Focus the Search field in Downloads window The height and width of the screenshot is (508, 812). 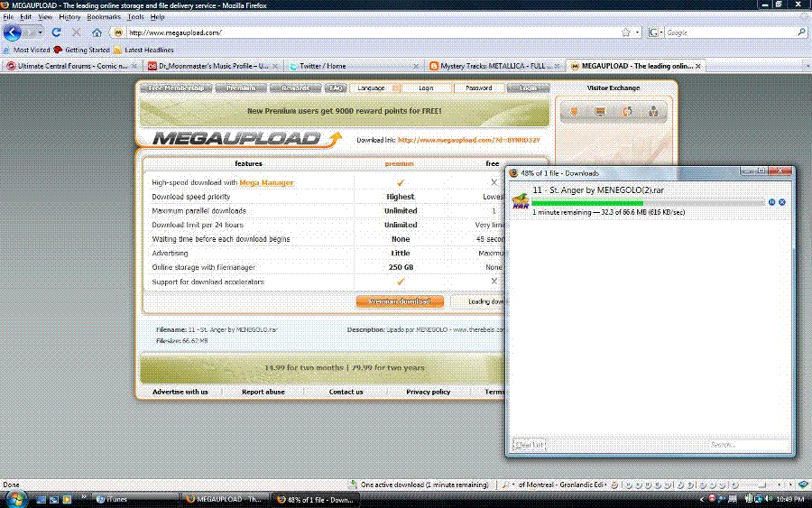pos(748,444)
